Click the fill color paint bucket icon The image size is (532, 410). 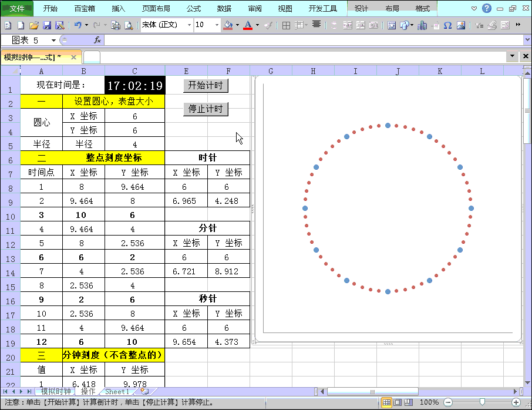point(228,25)
